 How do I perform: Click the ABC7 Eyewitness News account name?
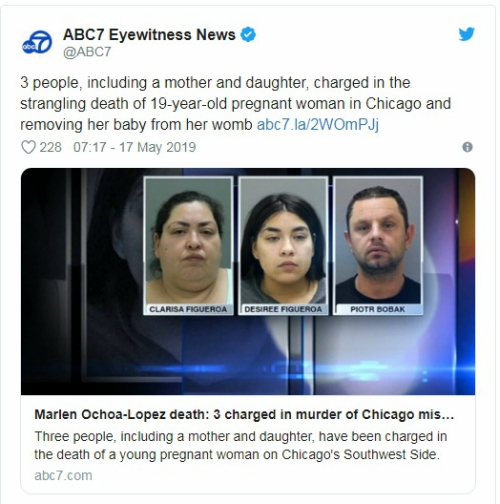[x=149, y=35]
